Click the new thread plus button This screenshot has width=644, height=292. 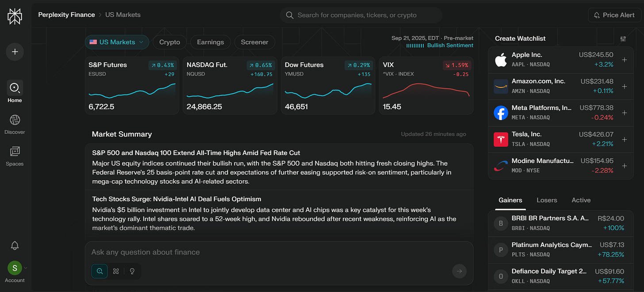[x=15, y=52]
